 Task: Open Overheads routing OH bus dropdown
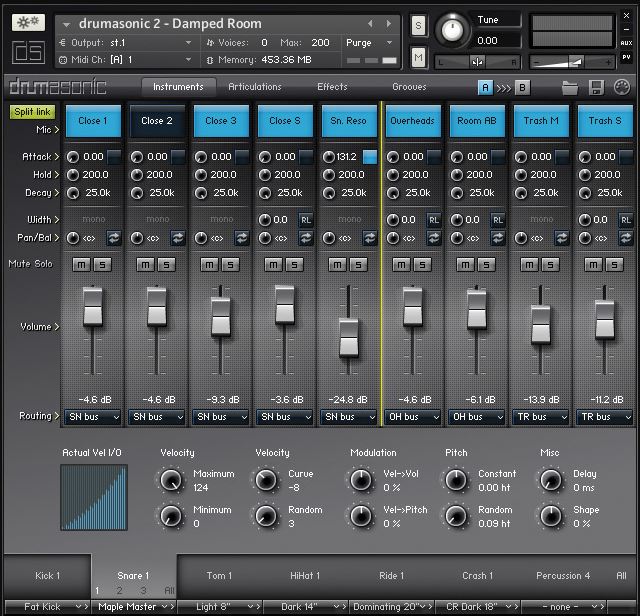[413, 417]
